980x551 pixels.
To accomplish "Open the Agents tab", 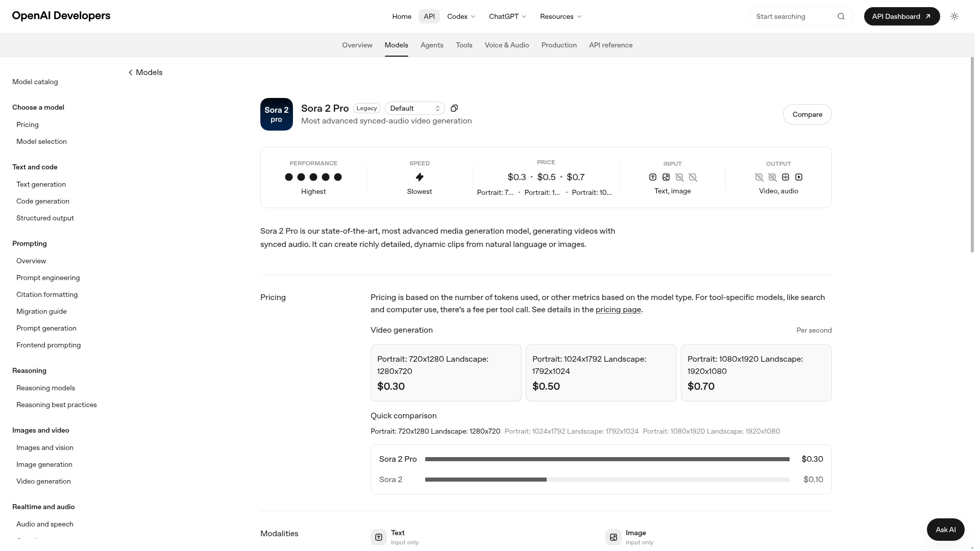I will pos(432,45).
